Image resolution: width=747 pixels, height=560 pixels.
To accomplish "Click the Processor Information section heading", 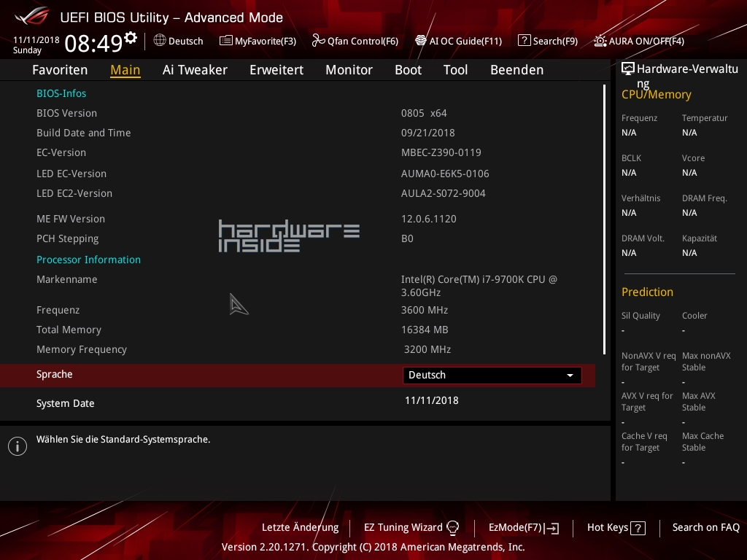I will pyautogui.click(x=88, y=260).
